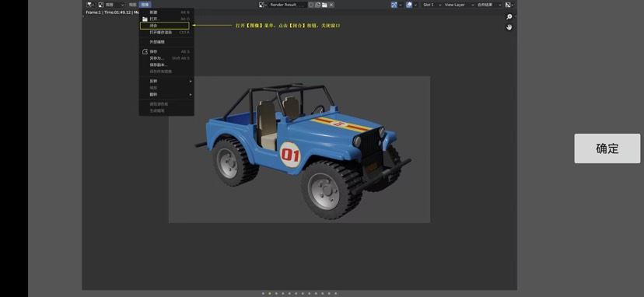
Task: Toggle the gizmo display button
Action: (x=394, y=5)
